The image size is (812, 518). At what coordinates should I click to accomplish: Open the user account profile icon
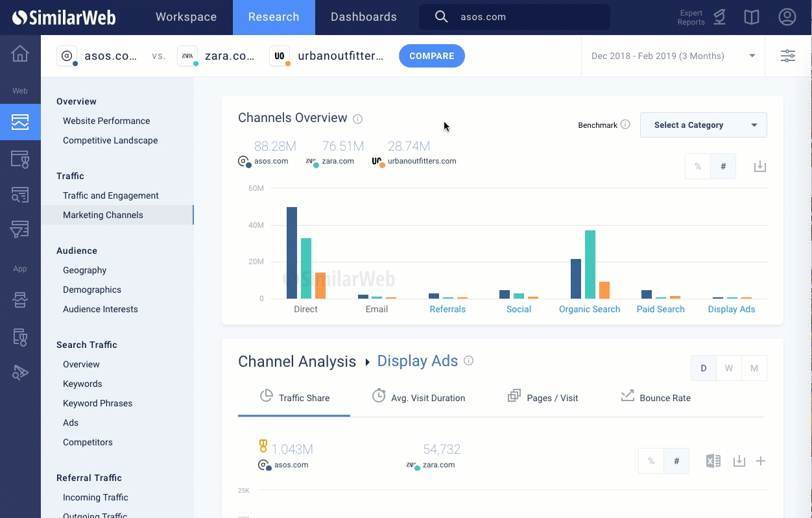(787, 17)
